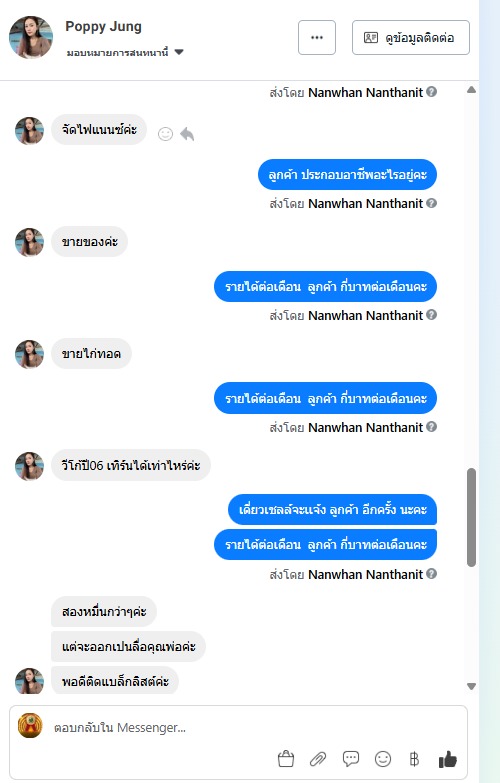Click the scroll up arrow of chat
This screenshot has height=783, width=500.
click(x=471, y=90)
